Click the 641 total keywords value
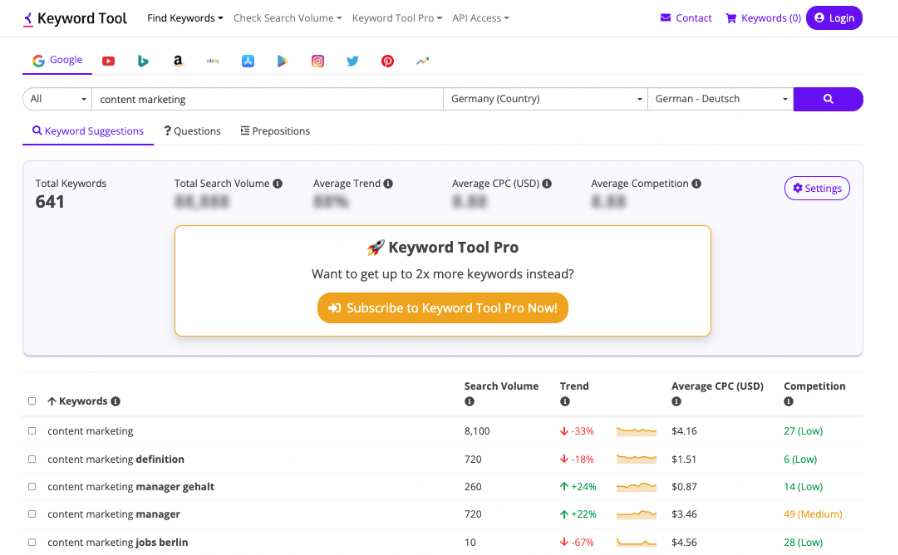898x555 pixels. pyautogui.click(x=50, y=202)
